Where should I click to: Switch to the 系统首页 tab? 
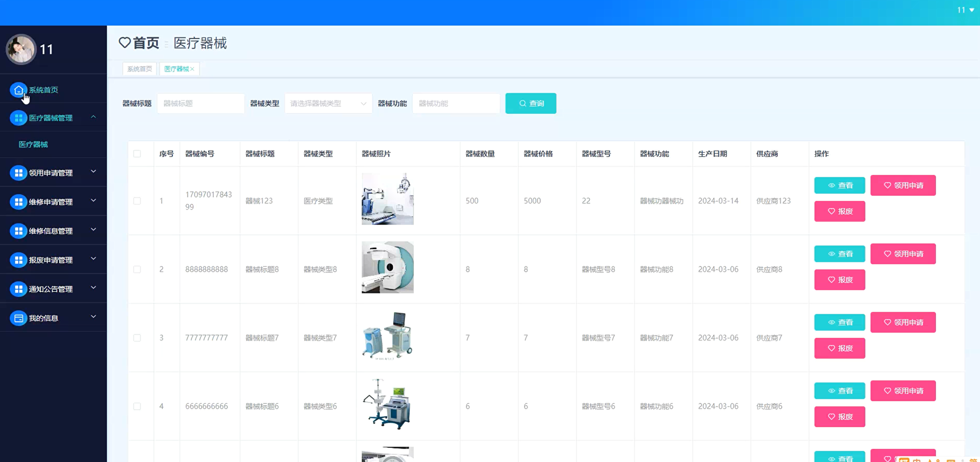point(140,69)
